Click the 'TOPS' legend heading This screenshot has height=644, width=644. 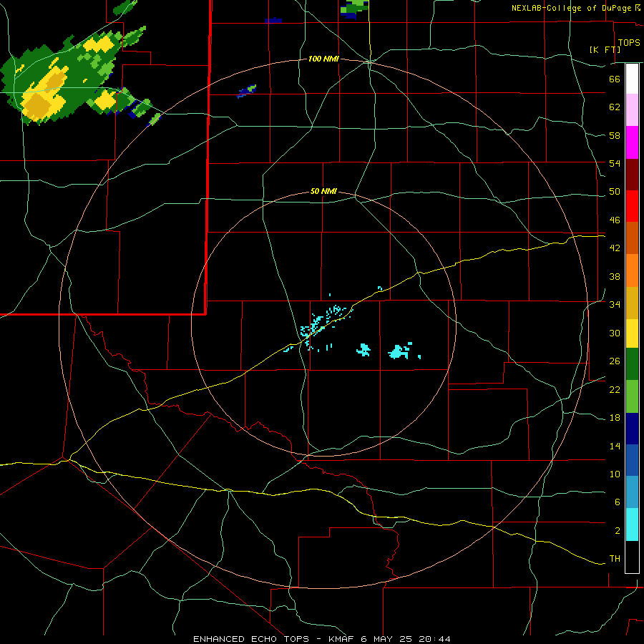click(x=628, y=43)
